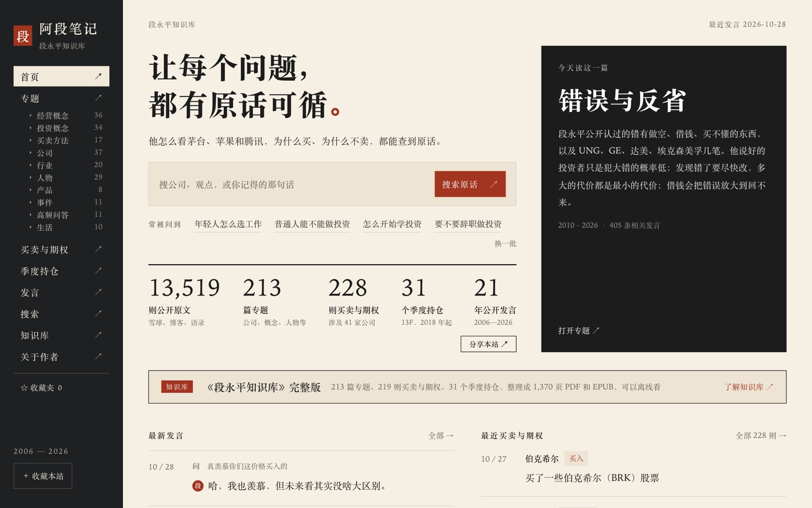Click the 13,519 则公开原文 statistic
The height and width of the screenshot is (508, 812).
[x=185, y=301]
